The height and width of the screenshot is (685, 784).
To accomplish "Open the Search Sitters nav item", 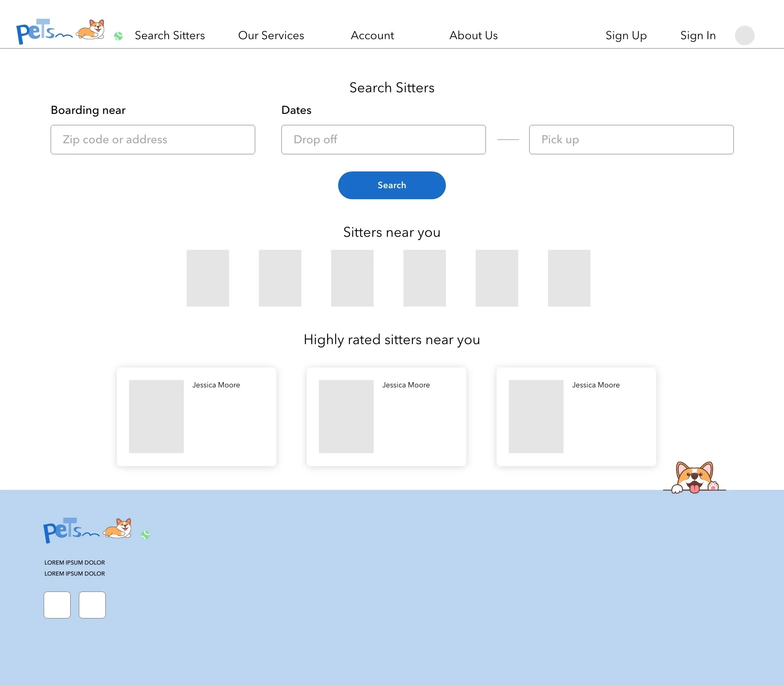I will click(170, 36).
